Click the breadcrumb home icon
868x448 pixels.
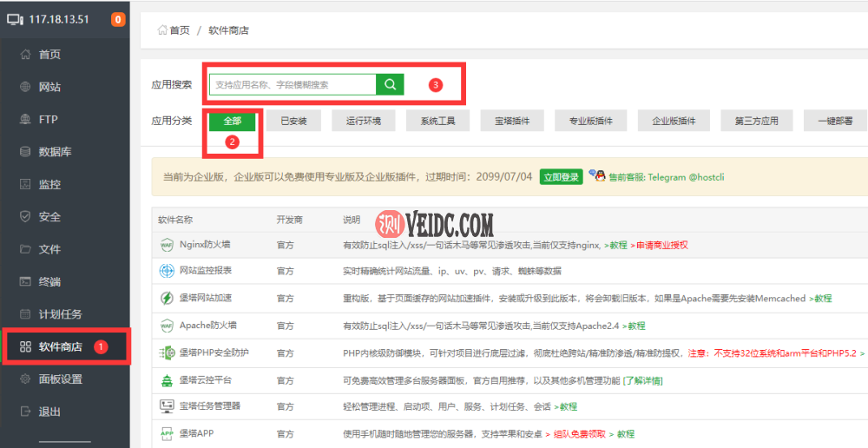tap(162, 30)
